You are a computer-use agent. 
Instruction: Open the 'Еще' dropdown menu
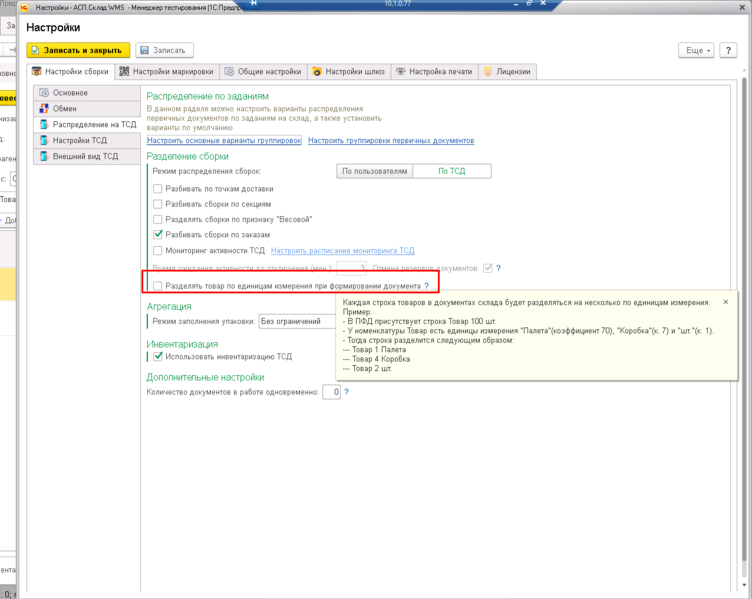[696, 50]
